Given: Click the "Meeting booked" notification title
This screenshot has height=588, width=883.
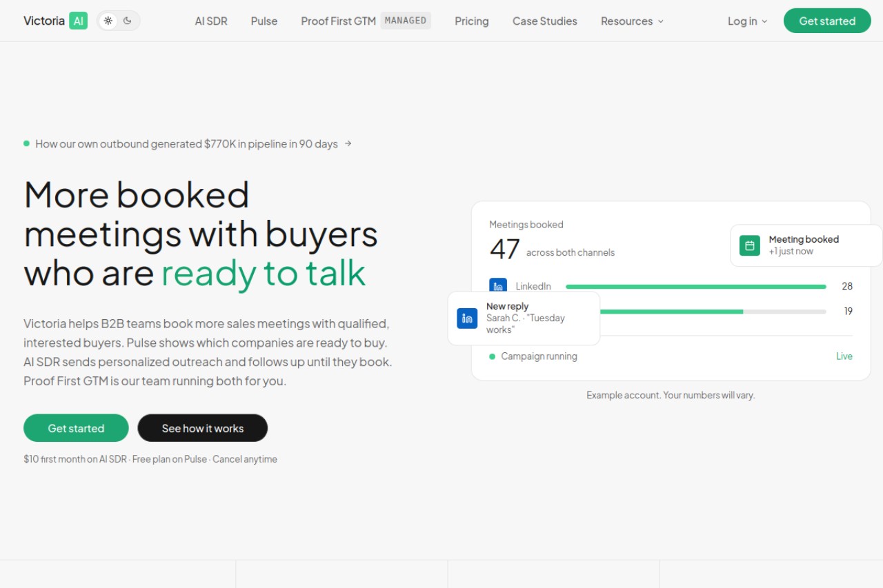Looking at the screenshot, I should click(x=804, y=239).
